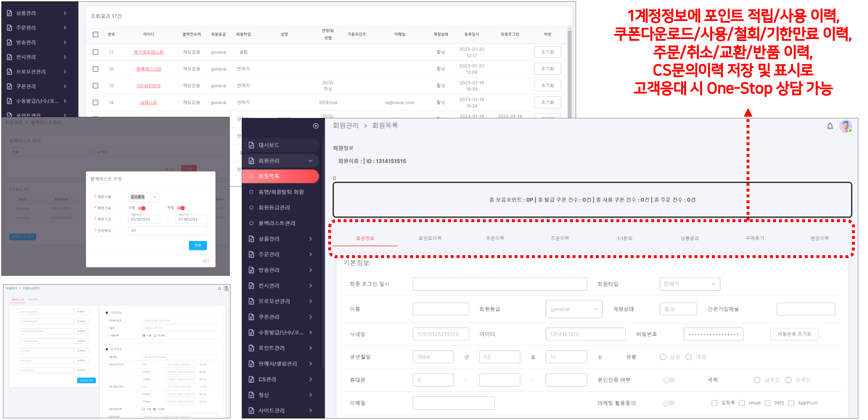This screenshot has height=420, width=868.
Task: Tick the checkbox for row 15
Action: coord(96,86)
